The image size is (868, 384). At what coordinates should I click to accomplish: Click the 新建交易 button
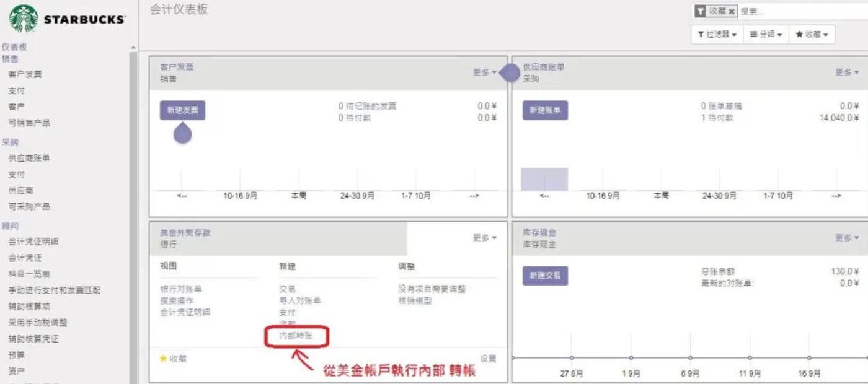(x=545, y=276)
